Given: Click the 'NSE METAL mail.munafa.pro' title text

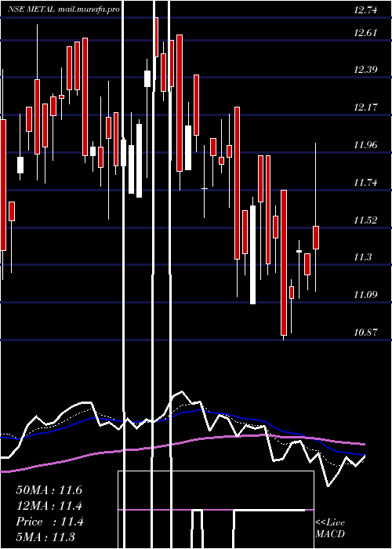Looking at the screenshot, I should point(64,9).
